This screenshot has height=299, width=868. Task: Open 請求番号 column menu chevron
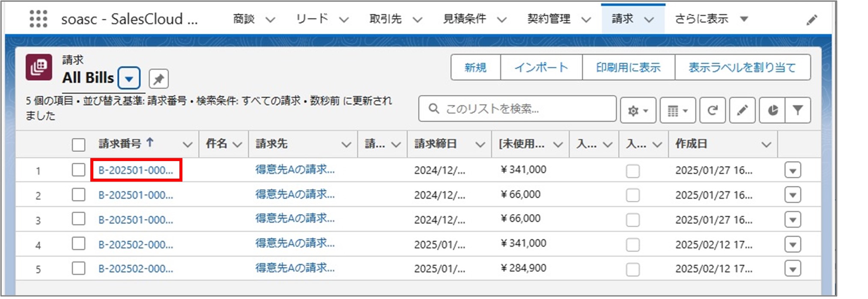pos(187,145)
